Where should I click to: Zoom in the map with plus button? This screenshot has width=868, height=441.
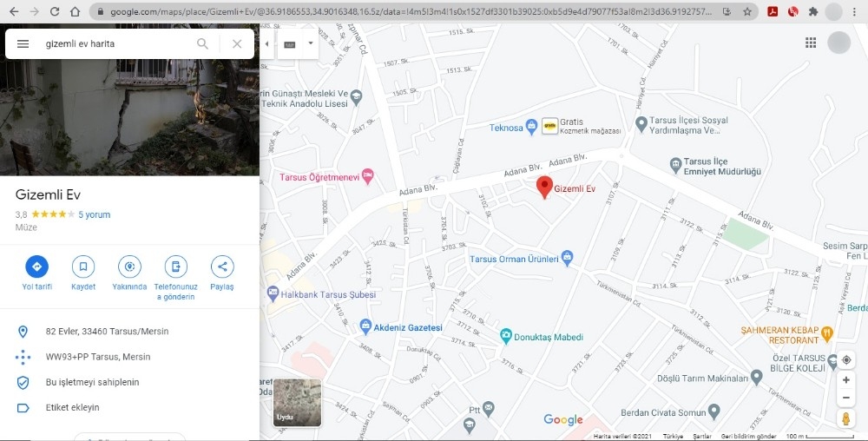click(845, 380)
